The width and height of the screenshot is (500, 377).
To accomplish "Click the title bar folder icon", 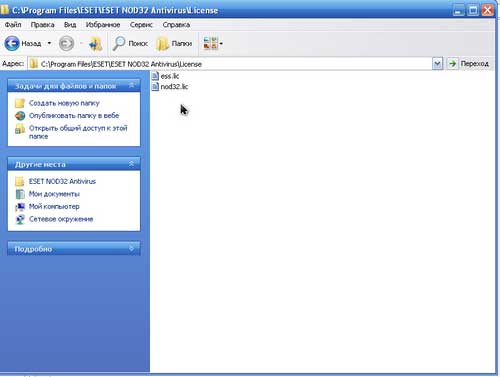I will [x=4, y=10].
